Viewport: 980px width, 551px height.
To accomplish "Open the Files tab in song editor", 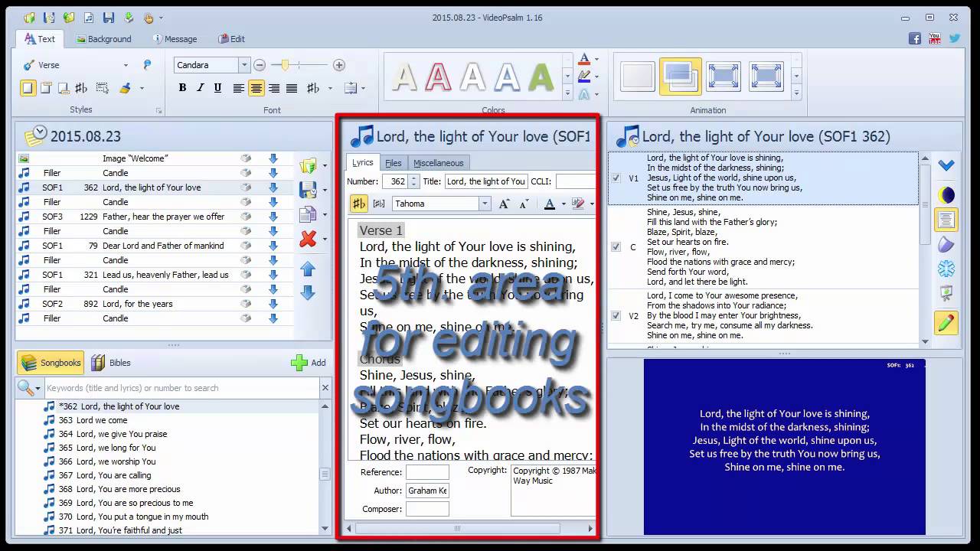I will (394, 163).
